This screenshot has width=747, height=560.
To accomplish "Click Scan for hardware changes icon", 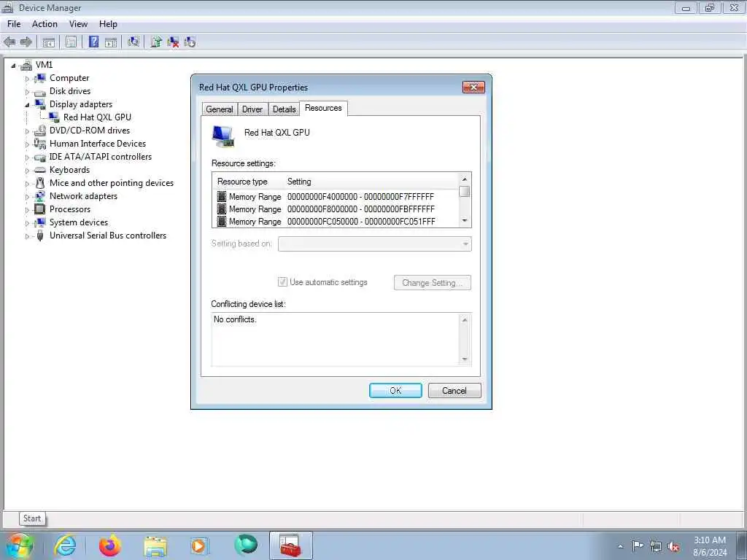I will click(x=133, y=42).
